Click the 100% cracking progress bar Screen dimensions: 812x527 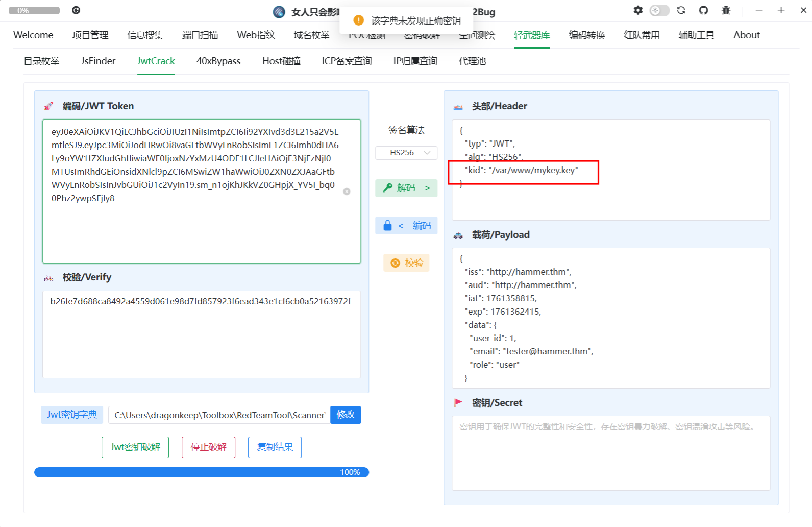point(201,472)
